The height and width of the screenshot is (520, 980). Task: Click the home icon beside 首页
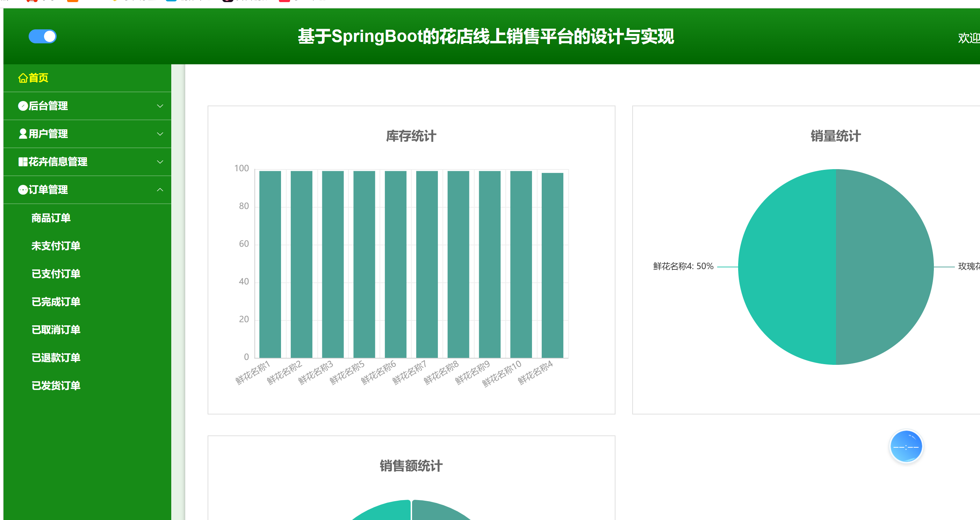pos(23,78)
